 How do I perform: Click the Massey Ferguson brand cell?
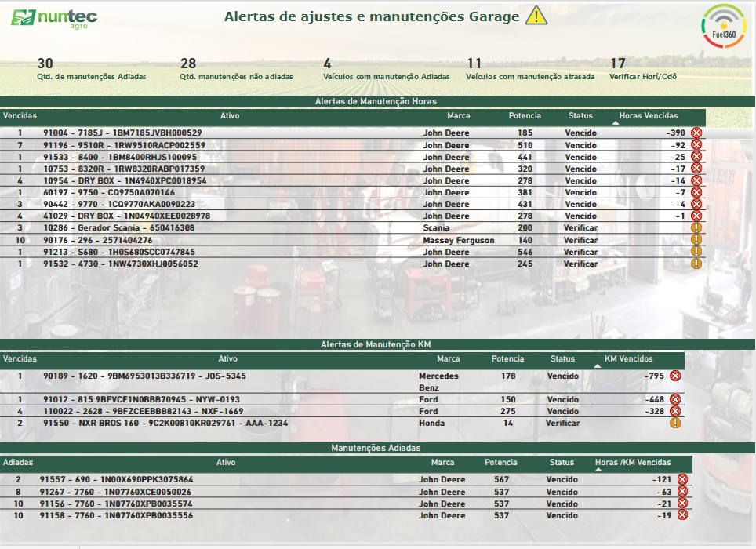tap(459, 240)
